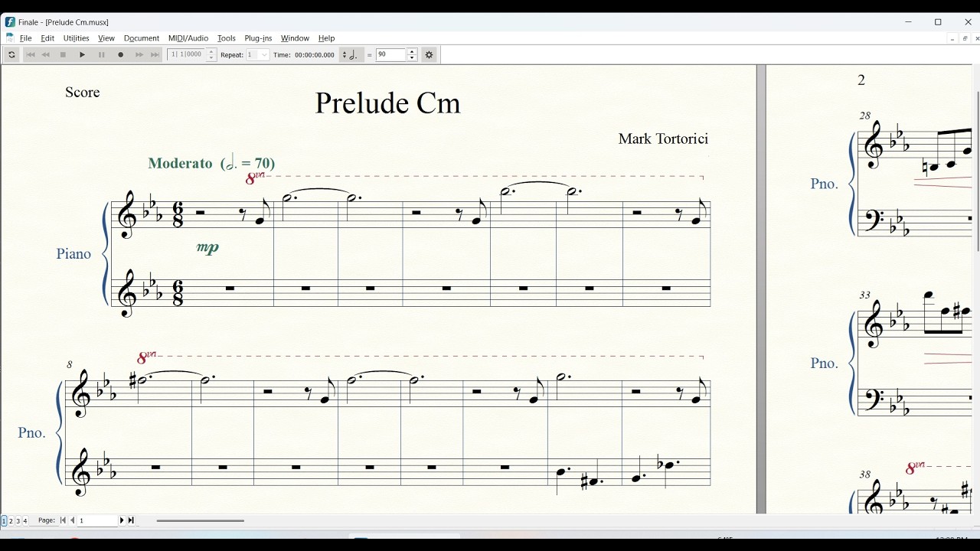Viewport: 980px width, 551px height.
Task: Go to previous page arrow
Action: tap(73, 520)
